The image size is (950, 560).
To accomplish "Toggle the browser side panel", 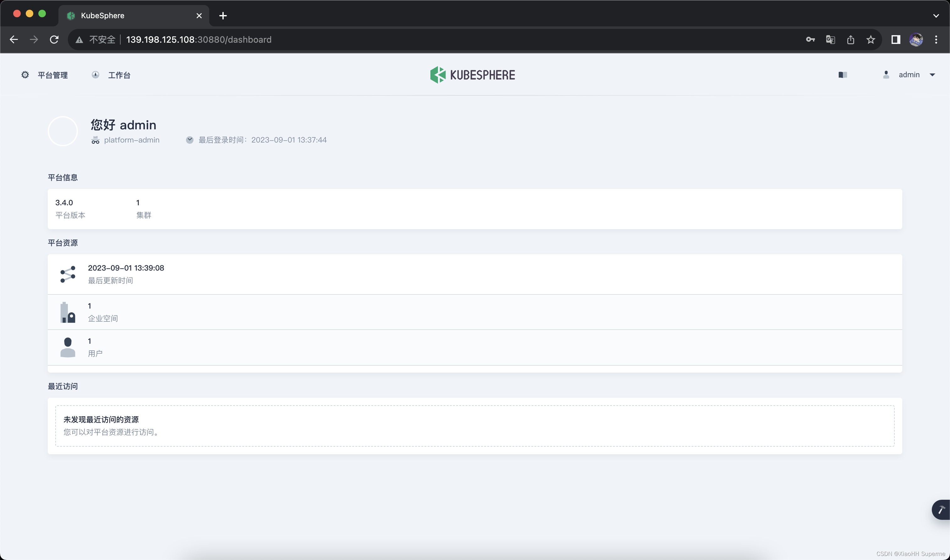I will (896, 40).
